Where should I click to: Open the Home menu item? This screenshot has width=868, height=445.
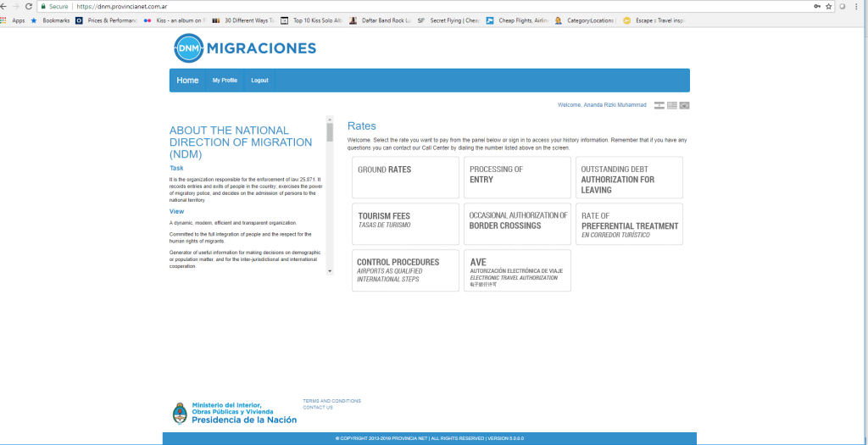pyautogui.click(x=187, y=81)
